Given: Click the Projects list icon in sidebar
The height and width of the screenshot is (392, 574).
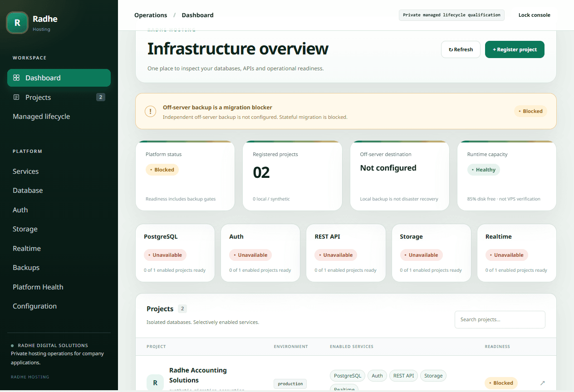Looking at the screenshot, I should click(x=16, y=97).
